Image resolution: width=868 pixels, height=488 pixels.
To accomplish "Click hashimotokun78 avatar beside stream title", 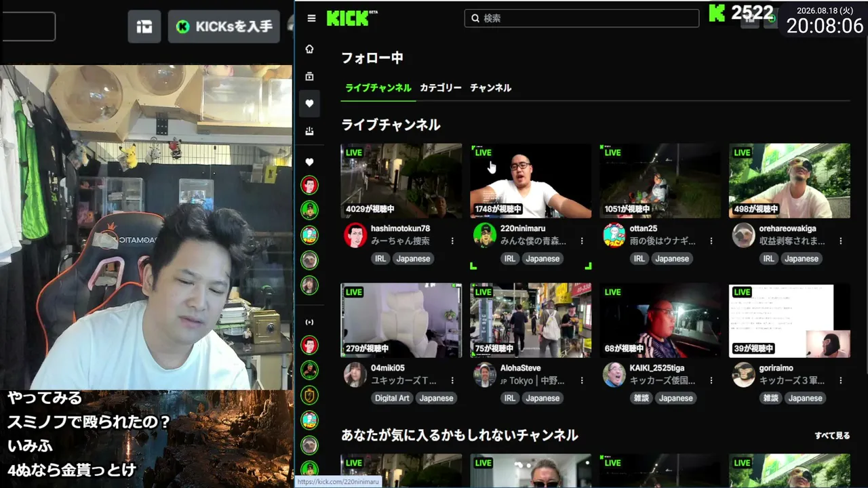I will click(355, 235).
